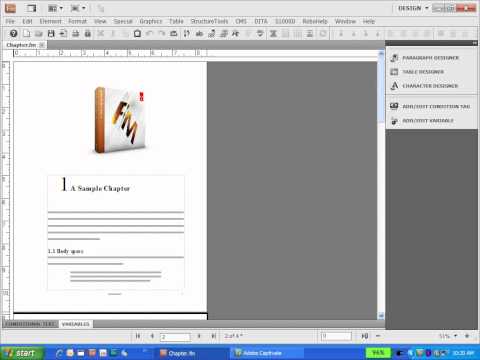This screenshot has height=360, width=480.
Task: Open the Format menu
Action: click(x=78, y=21)
